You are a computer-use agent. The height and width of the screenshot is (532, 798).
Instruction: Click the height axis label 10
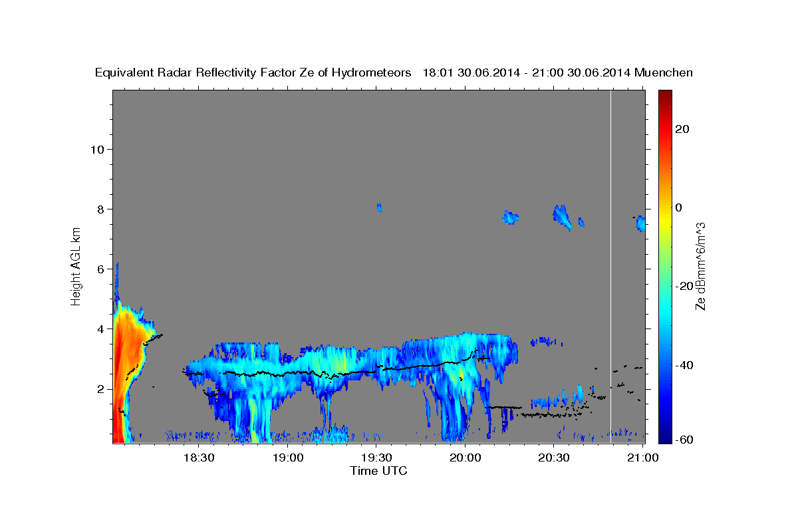[x=96, y=149]
